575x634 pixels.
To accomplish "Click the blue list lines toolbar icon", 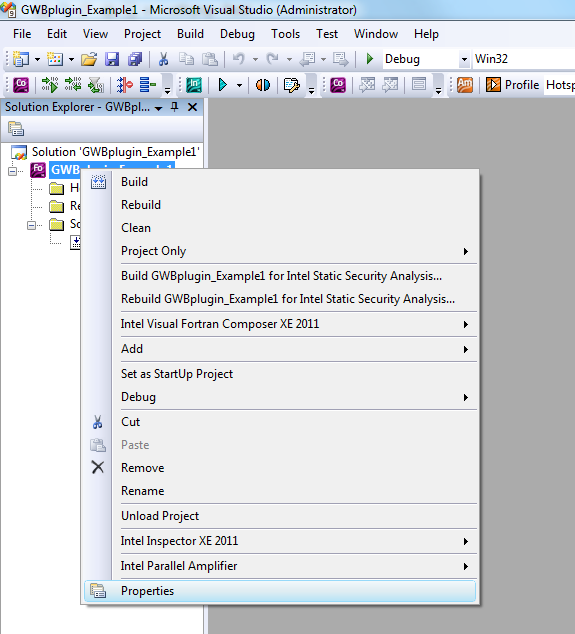I will tap(148, 85).
